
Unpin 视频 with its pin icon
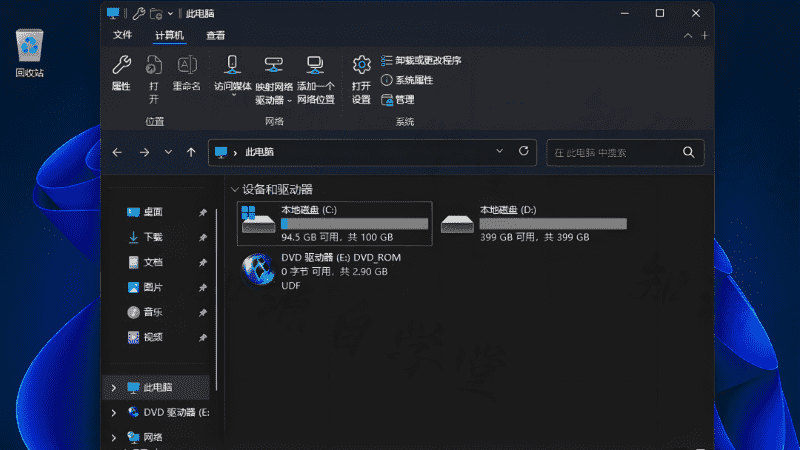pos(203,338)
